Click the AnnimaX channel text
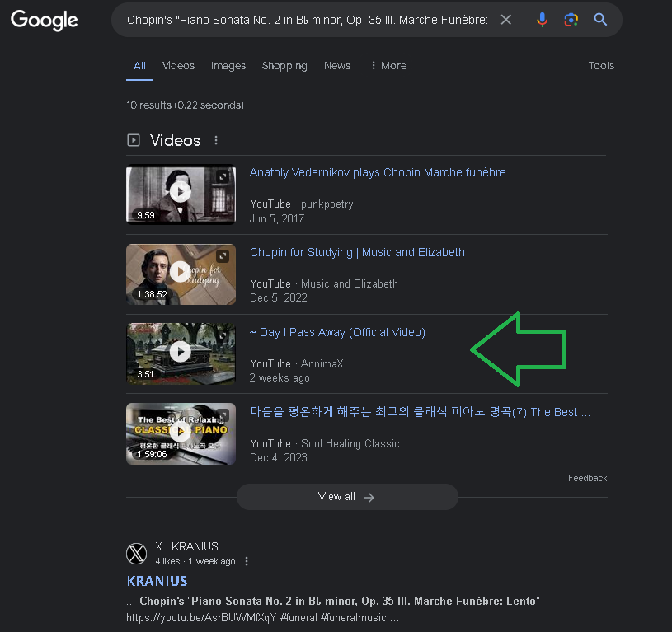 click(322, 364)
